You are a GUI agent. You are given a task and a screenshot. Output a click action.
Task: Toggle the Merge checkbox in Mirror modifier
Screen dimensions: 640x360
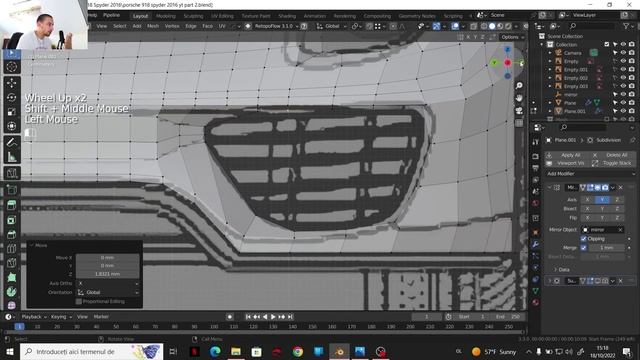point(583,248)
